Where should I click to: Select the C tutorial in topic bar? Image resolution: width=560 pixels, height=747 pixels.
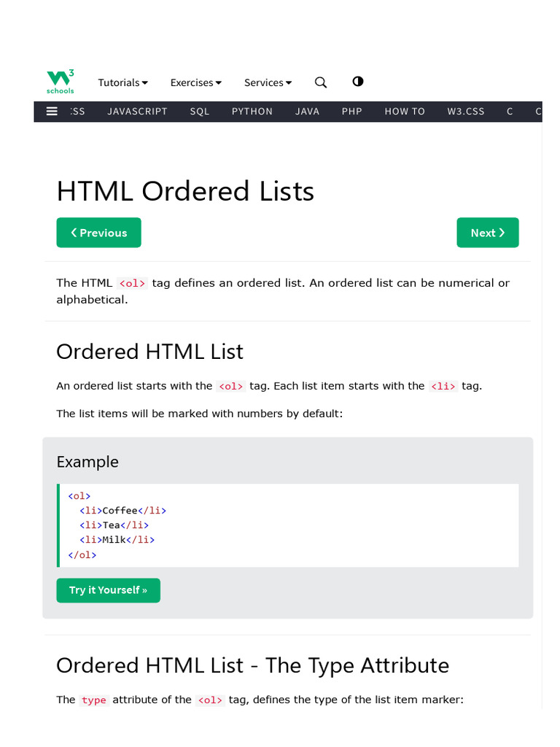click(510, 112)
